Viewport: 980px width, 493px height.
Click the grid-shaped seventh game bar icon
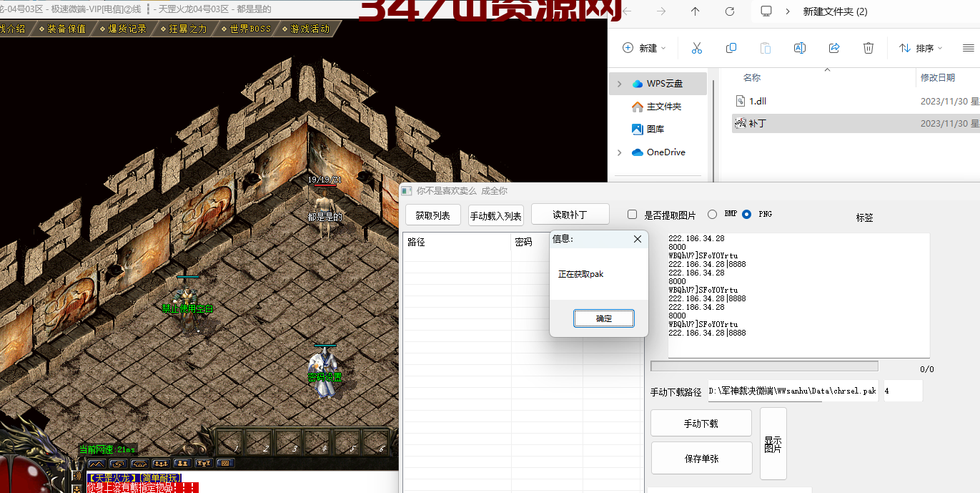[x=225, y=463]
